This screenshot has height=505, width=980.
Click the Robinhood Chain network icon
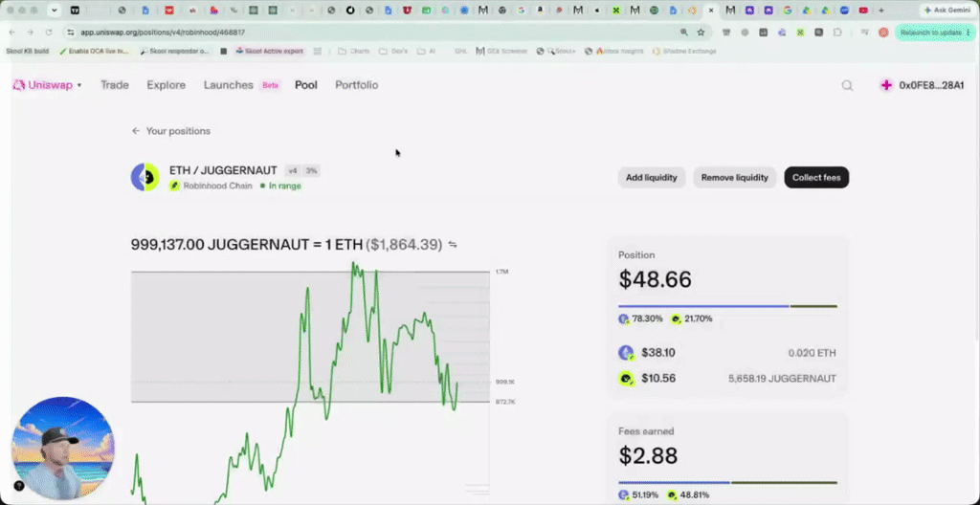pyautogui.click(x=174, y=186)
